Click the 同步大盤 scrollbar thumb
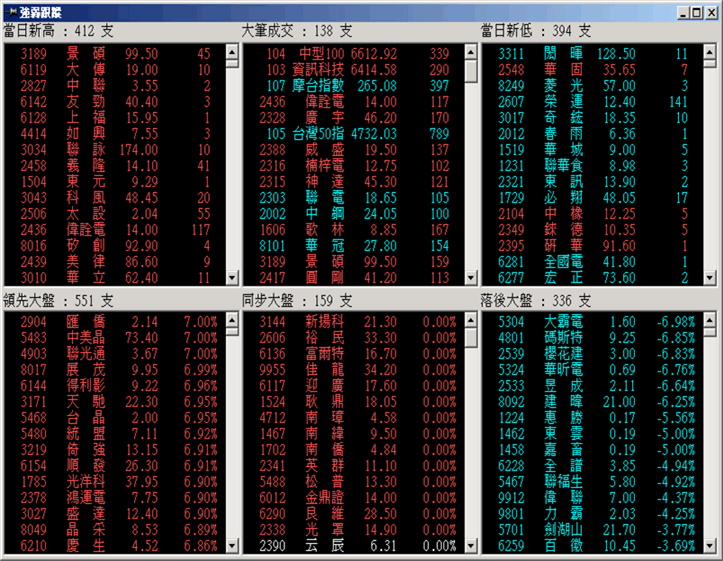 [x=471, y=337]
